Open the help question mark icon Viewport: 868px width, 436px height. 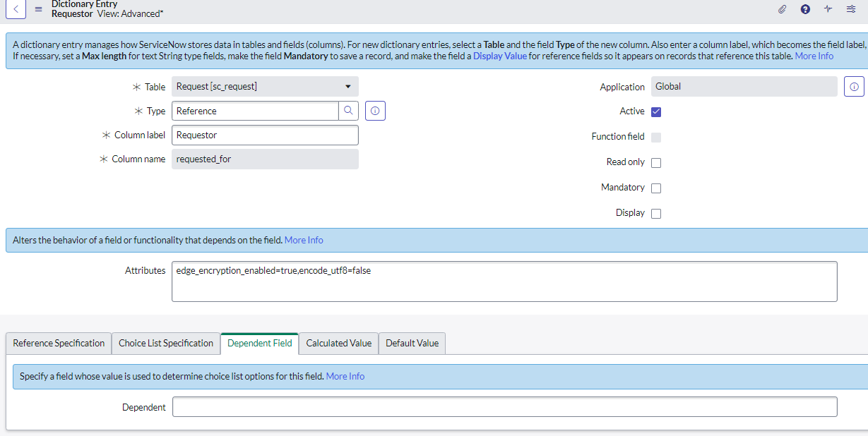click(805, 9)
